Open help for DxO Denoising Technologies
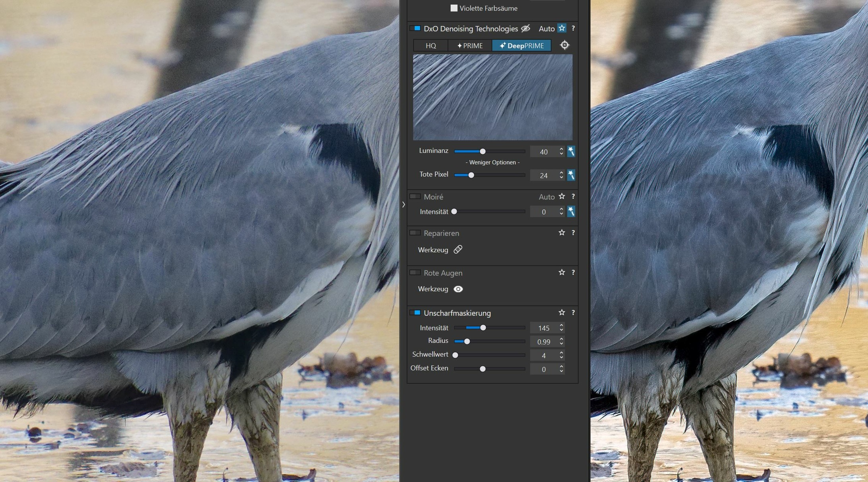Screen dimensions: 868x482 click(573, 29)
